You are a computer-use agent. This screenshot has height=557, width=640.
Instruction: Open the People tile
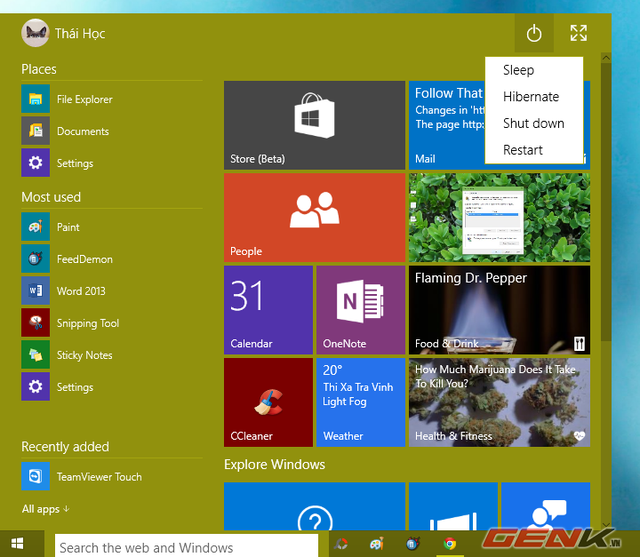[x=314, y=217]
